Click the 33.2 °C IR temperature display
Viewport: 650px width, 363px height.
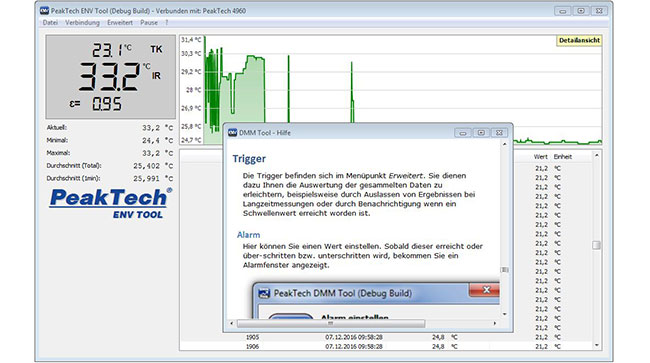coord(119,76)
